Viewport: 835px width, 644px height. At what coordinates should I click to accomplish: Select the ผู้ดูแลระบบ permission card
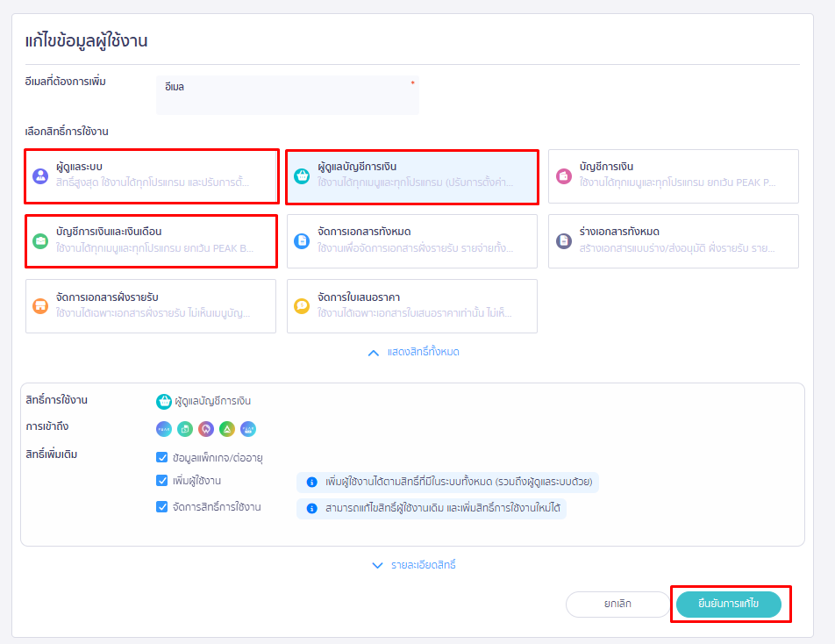pos(152,175)
